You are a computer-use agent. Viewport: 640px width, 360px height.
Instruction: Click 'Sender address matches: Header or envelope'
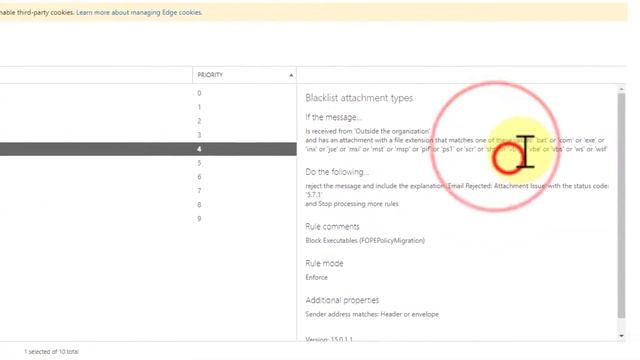pos(372,314)
